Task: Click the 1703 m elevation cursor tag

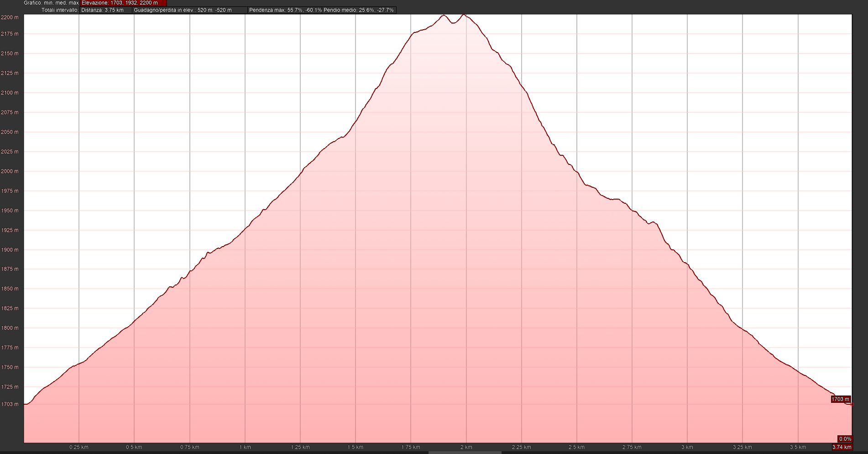Action: click(840, 399)
